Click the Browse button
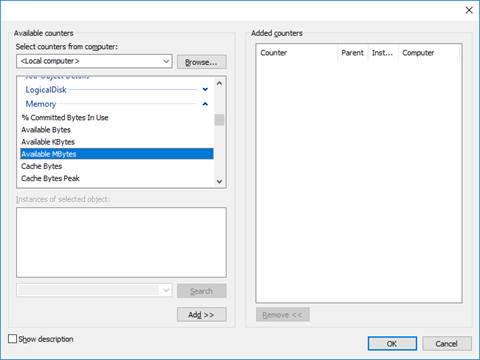 [x=201, y=62]
